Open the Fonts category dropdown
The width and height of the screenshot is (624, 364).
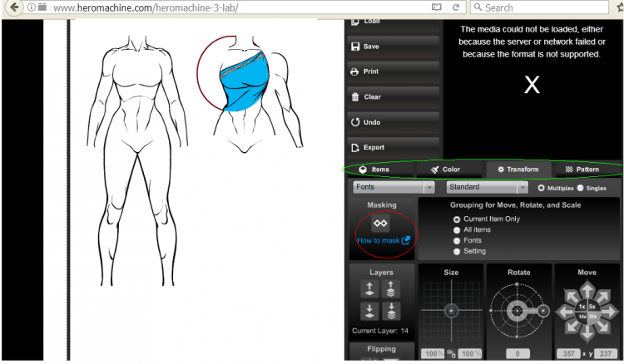[394, 188]
